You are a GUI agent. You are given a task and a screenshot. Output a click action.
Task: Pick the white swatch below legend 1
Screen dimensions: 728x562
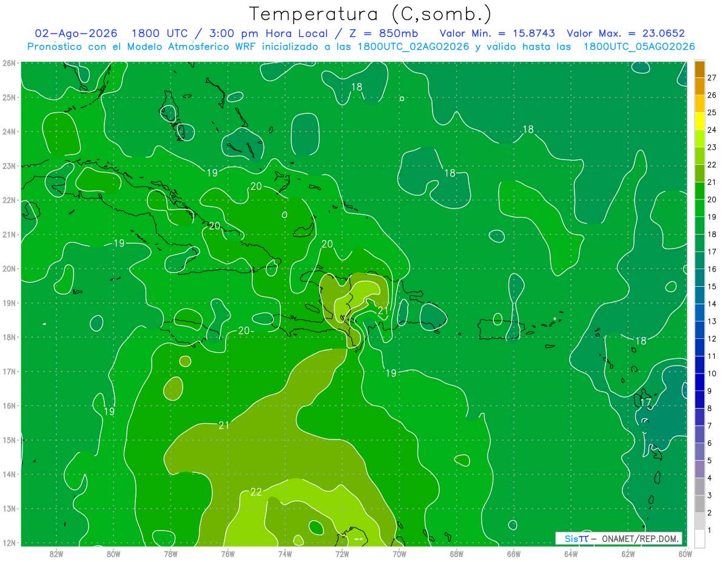[699, 538]
